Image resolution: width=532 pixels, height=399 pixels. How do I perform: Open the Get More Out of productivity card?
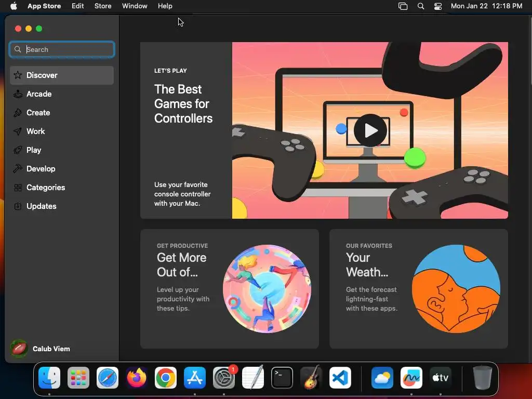tap(229, 289)
